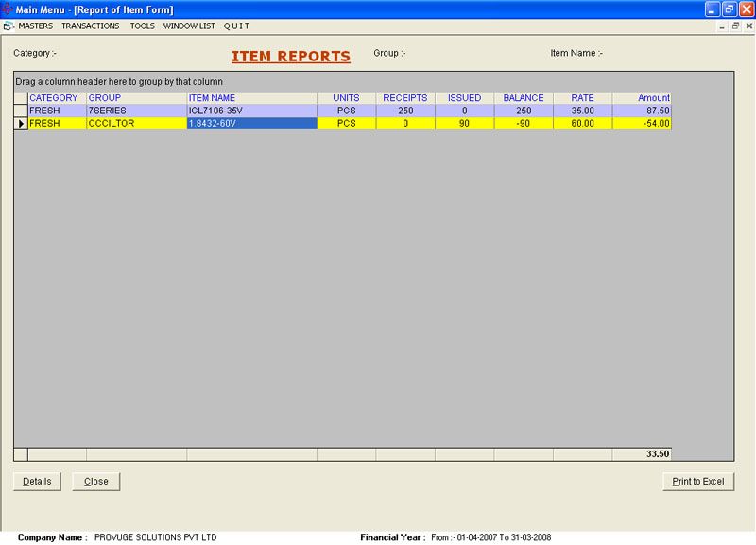
Task: Select the OCCILTOR group cell
Action: coord(136,124)
